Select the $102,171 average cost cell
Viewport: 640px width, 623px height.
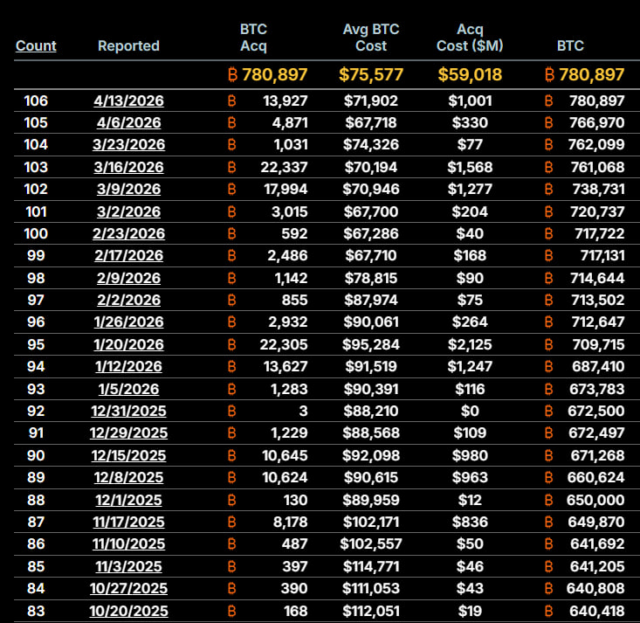coord(371,522)
